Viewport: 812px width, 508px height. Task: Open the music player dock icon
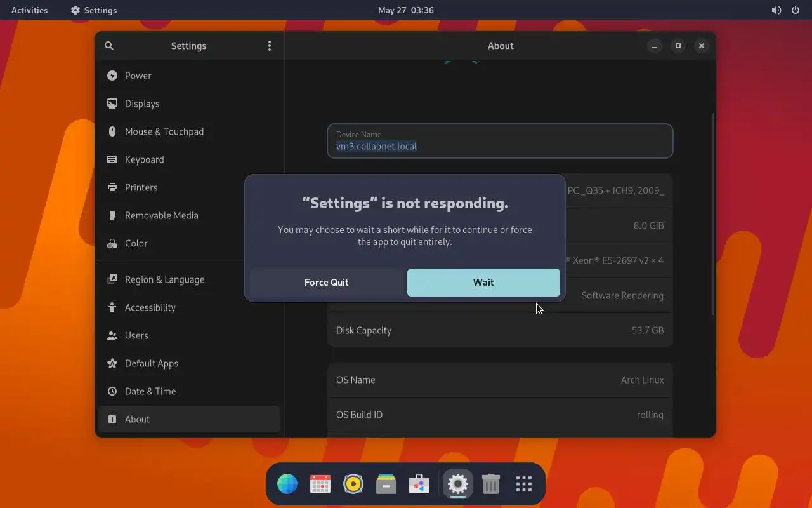coord(353,485)
